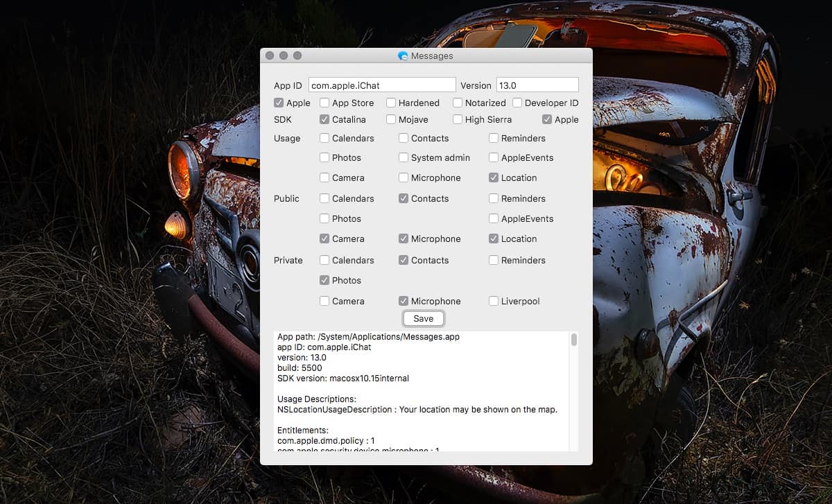Enable AppleEvents in the Public row
Viewport: 832px width, 504px height.
tap(494, 218)
